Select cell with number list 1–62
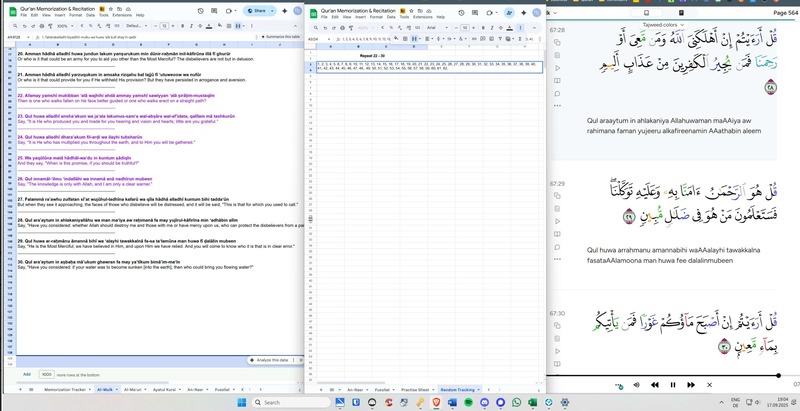 [429, 67]
